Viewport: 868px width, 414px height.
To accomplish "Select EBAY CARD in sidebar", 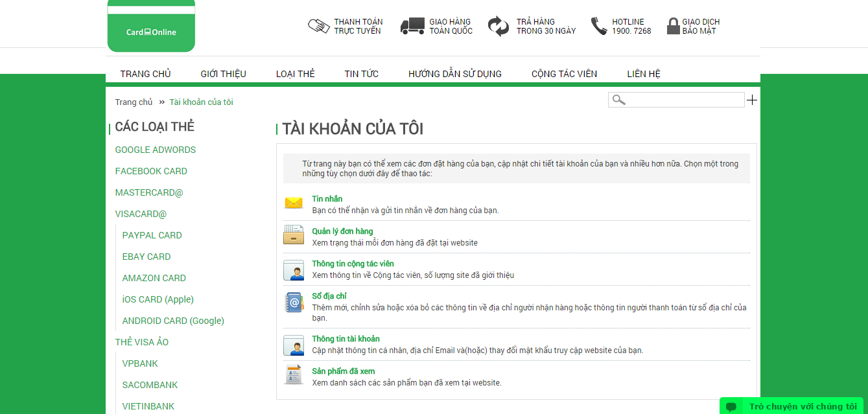I will point(147,257).
